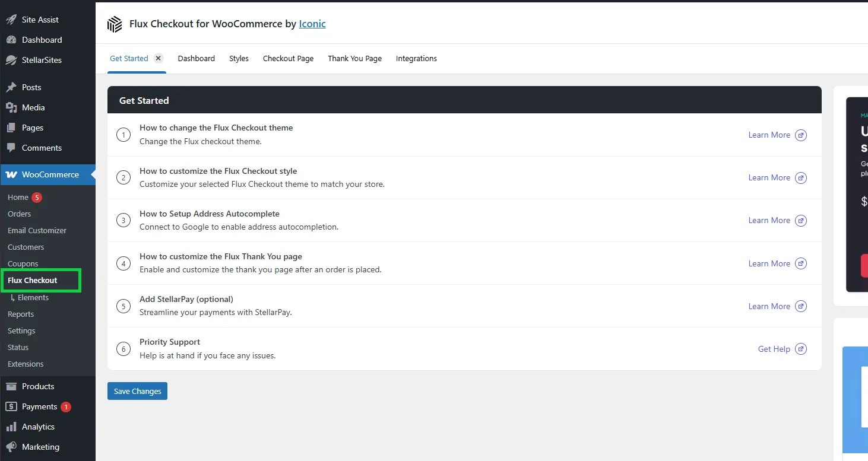Click the Site Assist rocket icon
This screenshot has height=461, width=868.
coord(11,20)
